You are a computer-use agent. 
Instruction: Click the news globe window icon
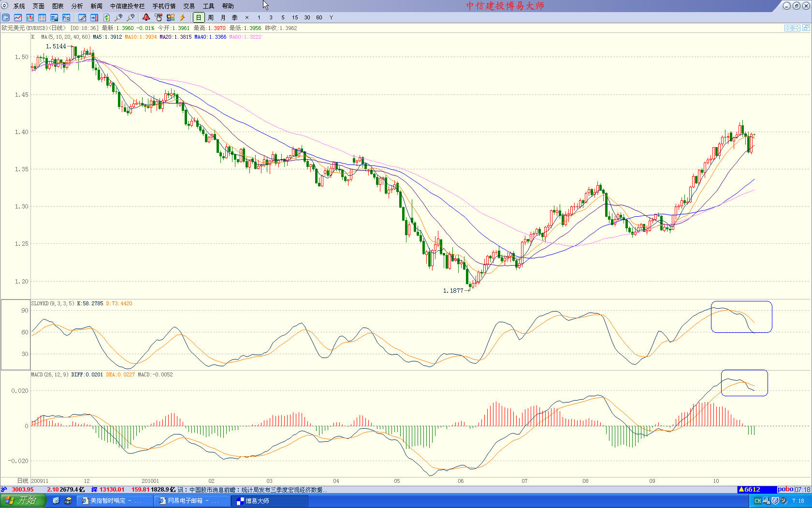point(54,17)
